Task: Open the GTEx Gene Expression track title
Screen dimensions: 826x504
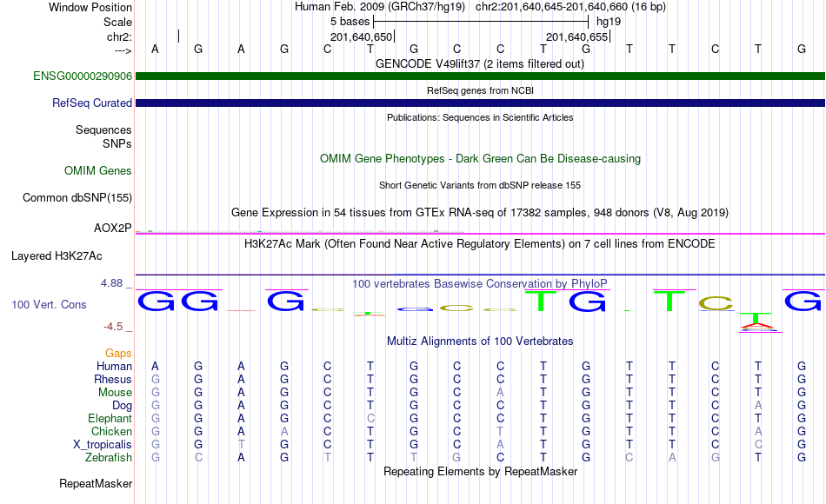Action: [x=479, y=212]
